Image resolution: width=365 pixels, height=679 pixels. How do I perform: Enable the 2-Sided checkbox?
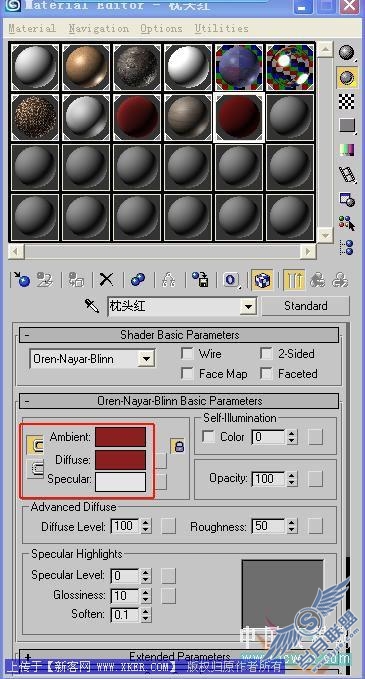click(266, 353)
